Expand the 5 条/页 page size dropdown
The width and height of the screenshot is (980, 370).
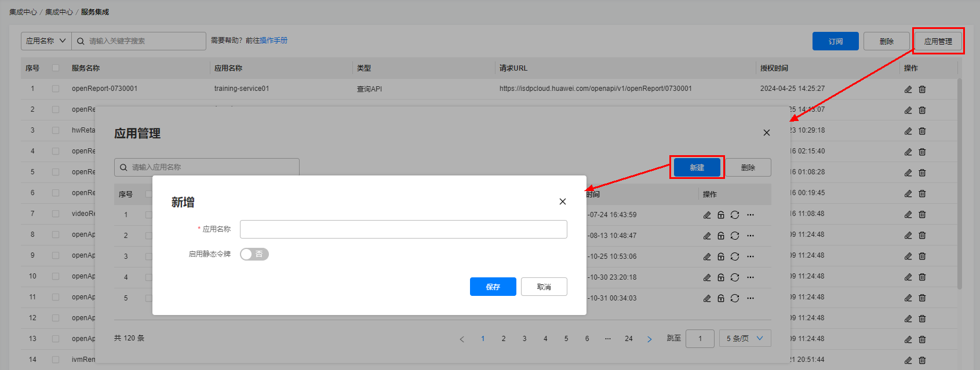tap(745, 338)
